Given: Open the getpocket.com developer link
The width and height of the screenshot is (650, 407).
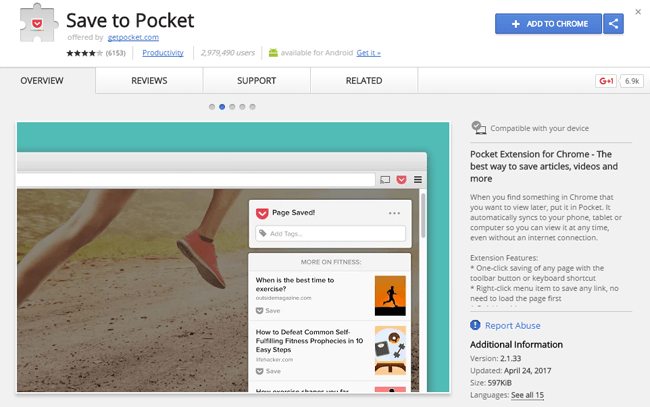Looking at the screenshot, I should pyautogui.click(x=133, y=37).
